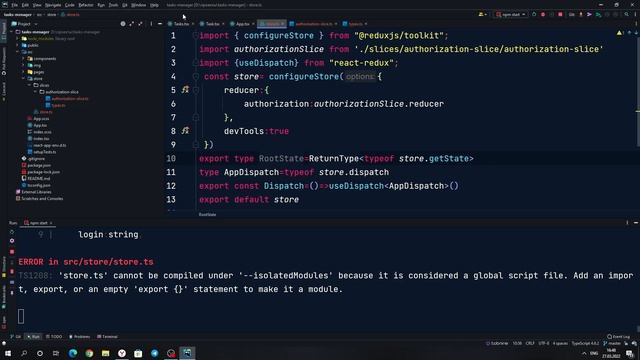640x360 pixels.
Task: Open the Problems tool window
Action: (x=80, y=337)
